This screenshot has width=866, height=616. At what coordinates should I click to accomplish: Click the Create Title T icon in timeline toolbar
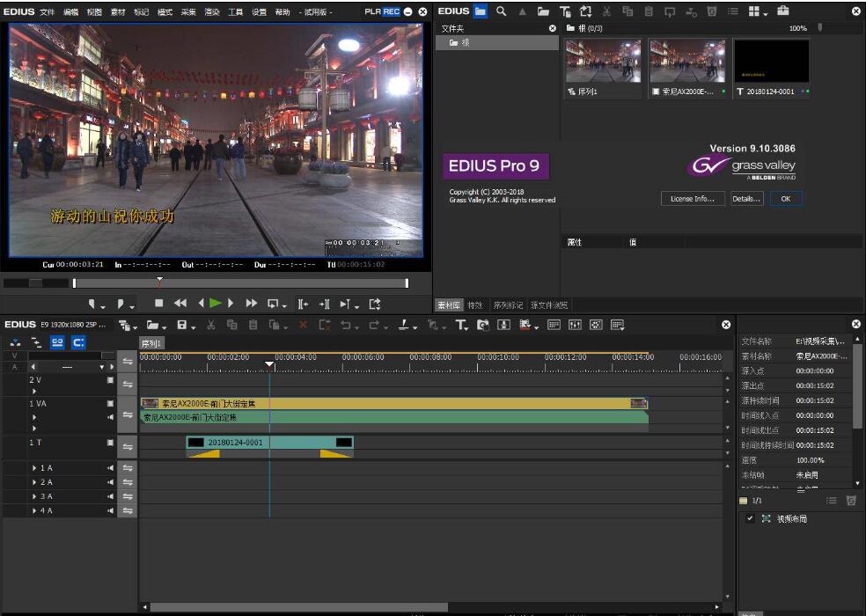tap(460, 325)
